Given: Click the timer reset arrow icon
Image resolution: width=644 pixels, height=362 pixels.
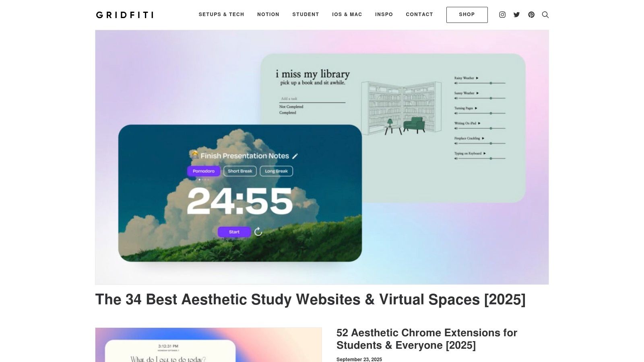Looking at the screenshot, I should click(x=258, y=232).
